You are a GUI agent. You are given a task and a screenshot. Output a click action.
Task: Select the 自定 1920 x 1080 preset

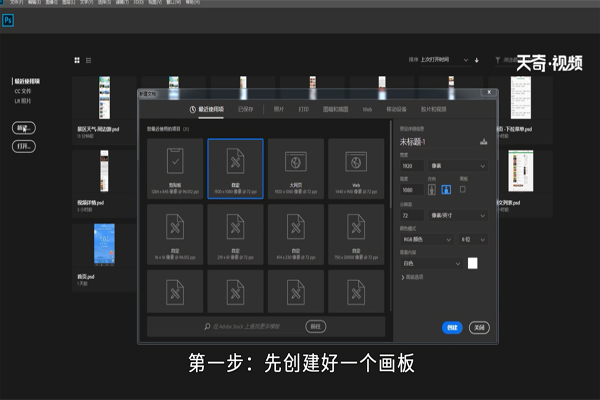click(x=235, y=169)
